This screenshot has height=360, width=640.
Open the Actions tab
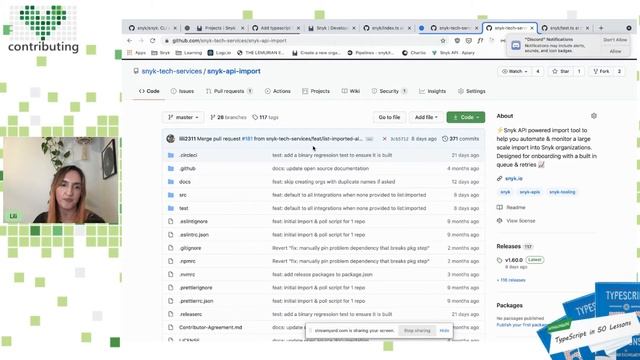(278, 91)
